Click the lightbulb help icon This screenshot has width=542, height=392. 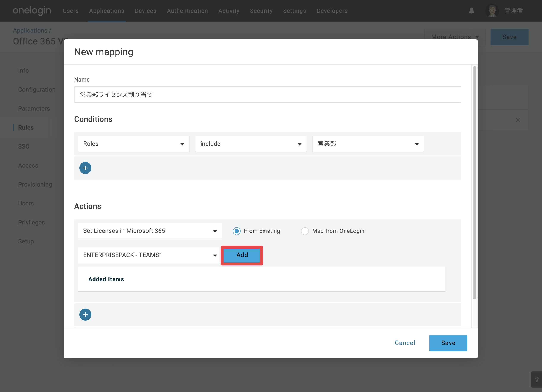click(537, 379)
